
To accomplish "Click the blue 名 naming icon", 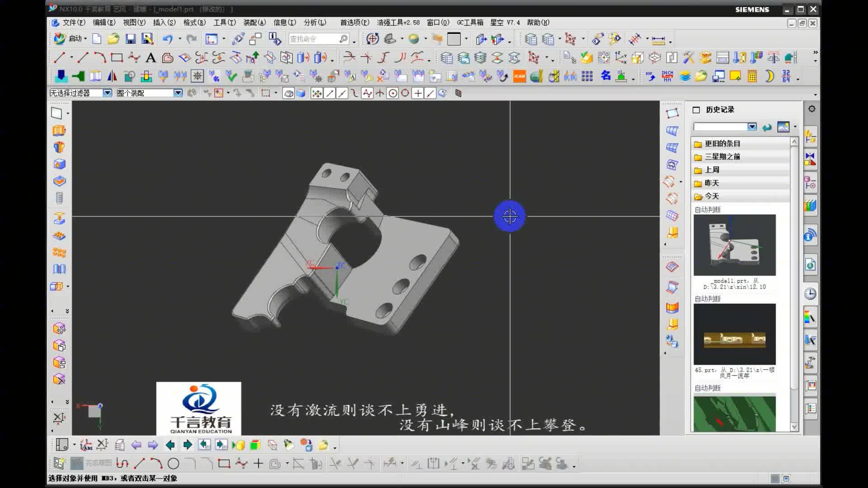I will pos(606,76).
